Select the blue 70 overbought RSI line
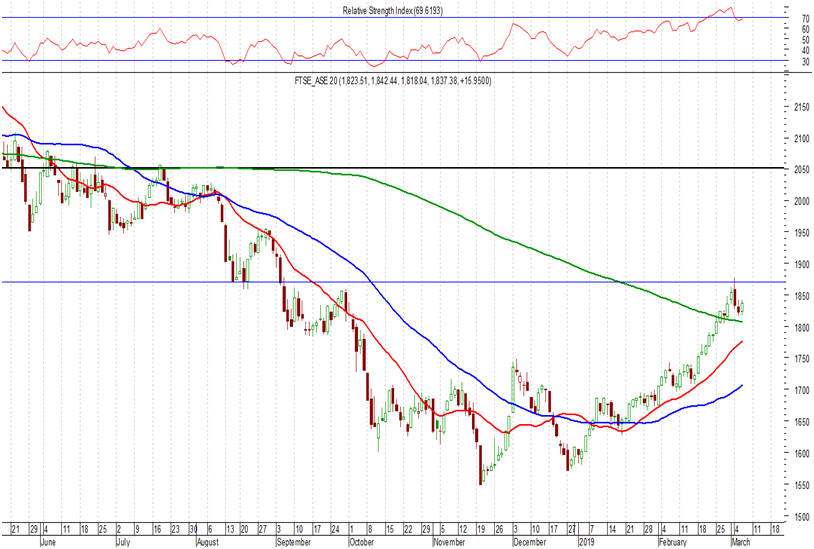 (392, 18)
